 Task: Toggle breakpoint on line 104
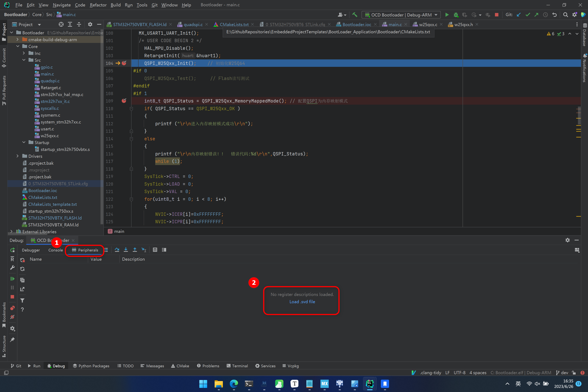tap(124, 63)
